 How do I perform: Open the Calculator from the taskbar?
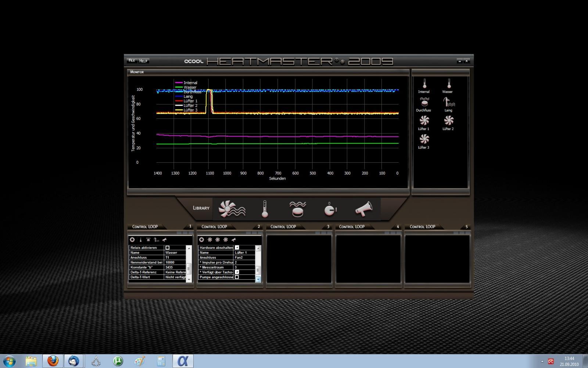pos(161,361)
